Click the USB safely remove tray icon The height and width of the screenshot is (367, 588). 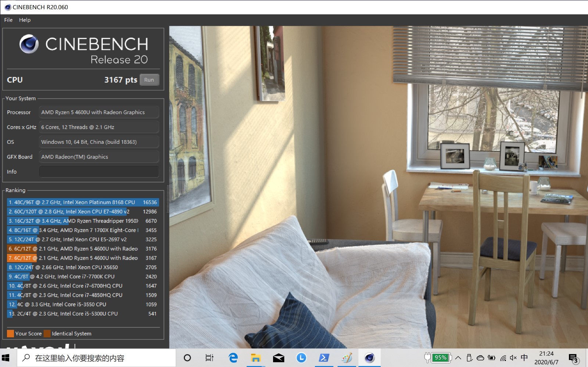point(469,358)
